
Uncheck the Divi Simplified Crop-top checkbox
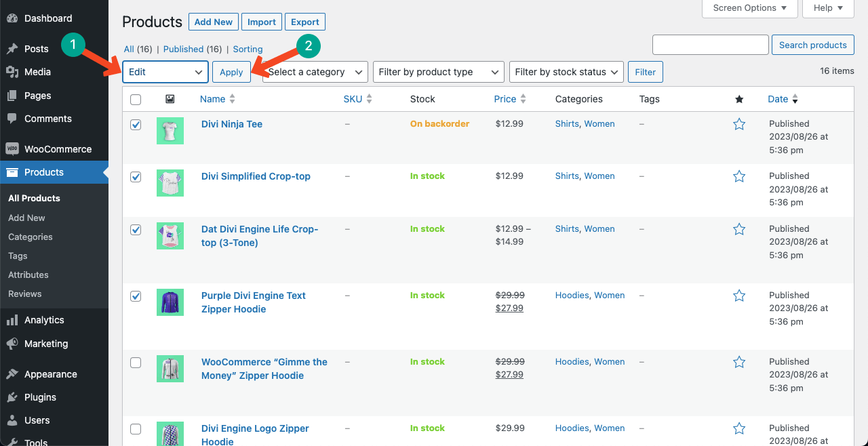[x=136, y=177]
